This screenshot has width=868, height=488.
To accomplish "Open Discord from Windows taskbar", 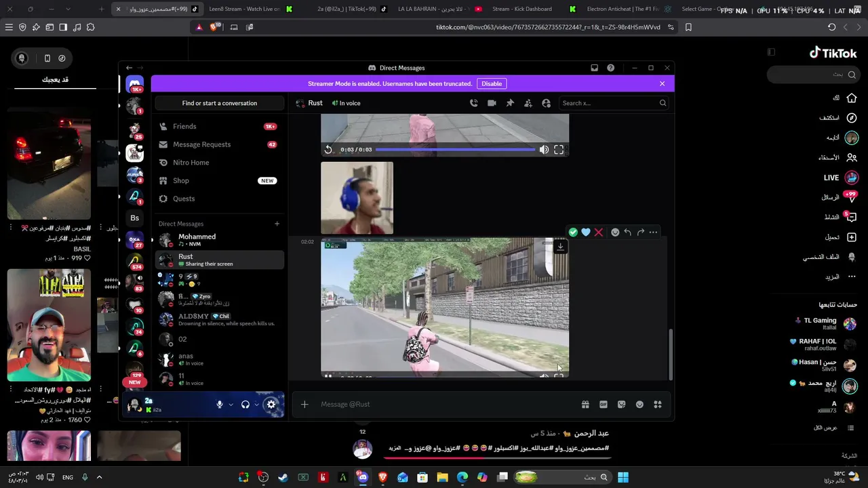I will (x=363, y=477).
